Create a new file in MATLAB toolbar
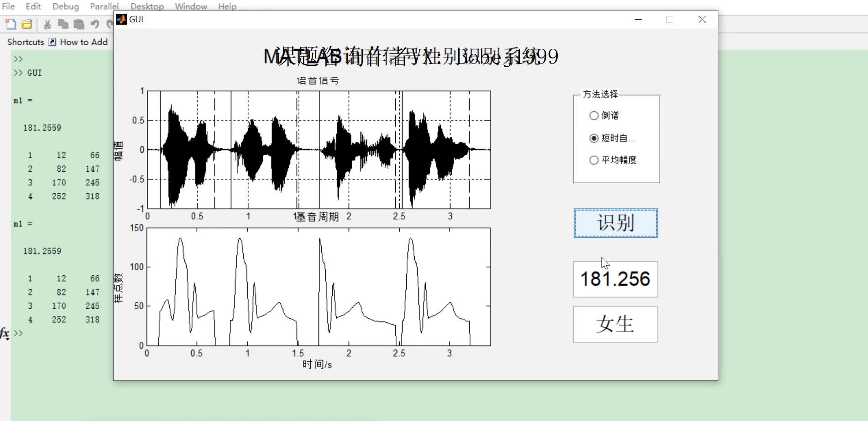 pyautogui.click(x=10, y=24)
